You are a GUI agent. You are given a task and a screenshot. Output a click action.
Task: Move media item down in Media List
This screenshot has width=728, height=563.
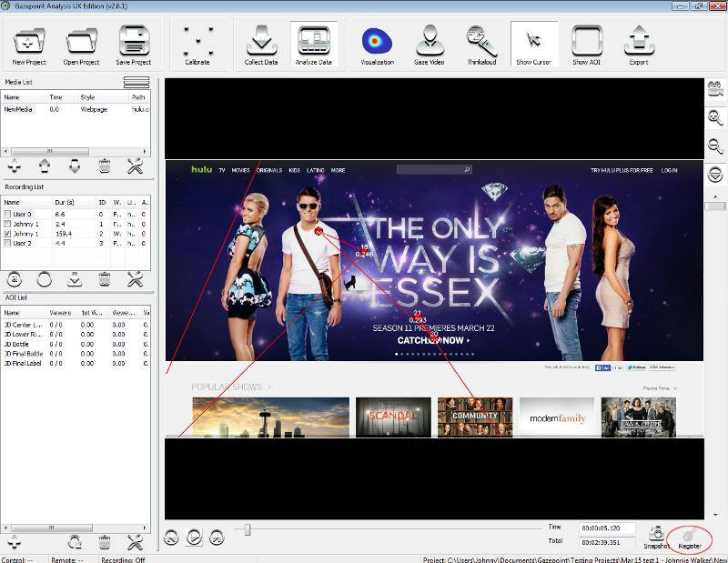click(75, 166)
